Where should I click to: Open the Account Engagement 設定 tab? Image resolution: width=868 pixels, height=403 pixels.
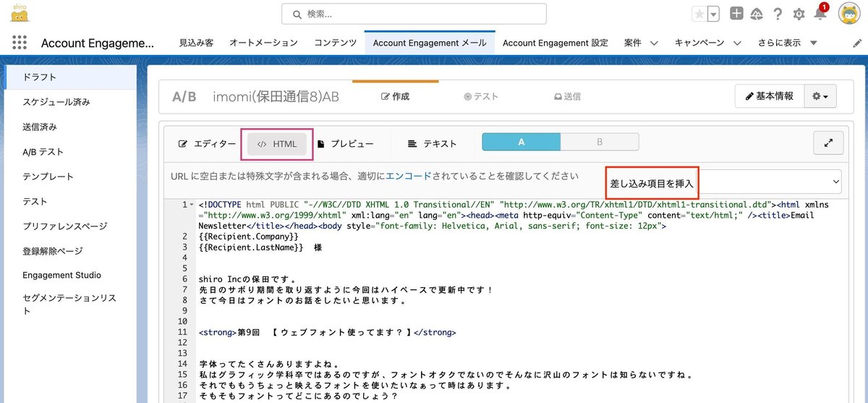(x=556, y=43)
